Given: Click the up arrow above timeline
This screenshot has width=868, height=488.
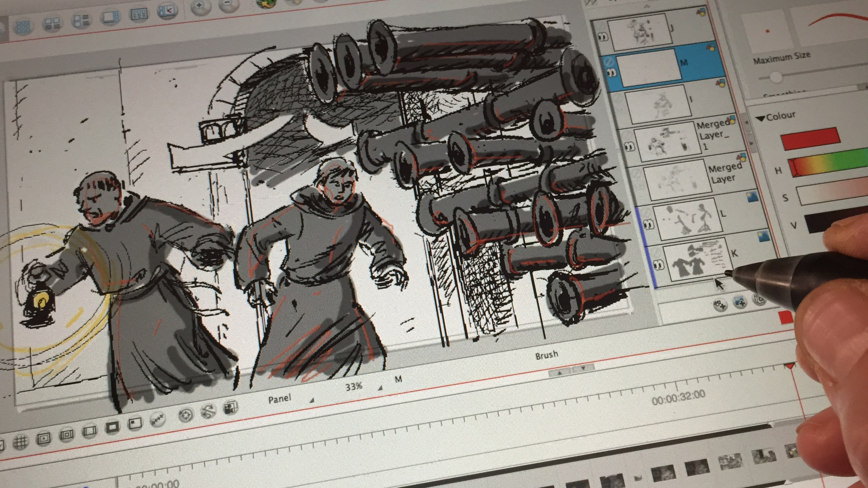Looking at the screenshot, I should (560, 374).
